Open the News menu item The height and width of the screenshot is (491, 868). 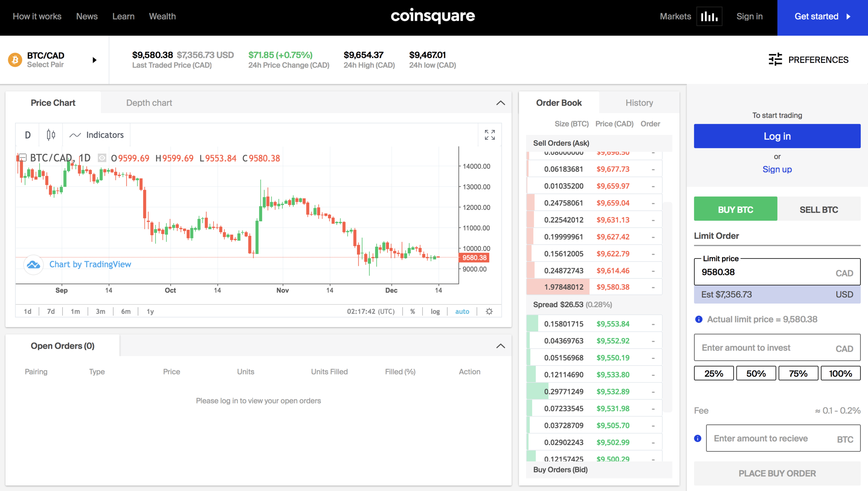tap(87, 16)
